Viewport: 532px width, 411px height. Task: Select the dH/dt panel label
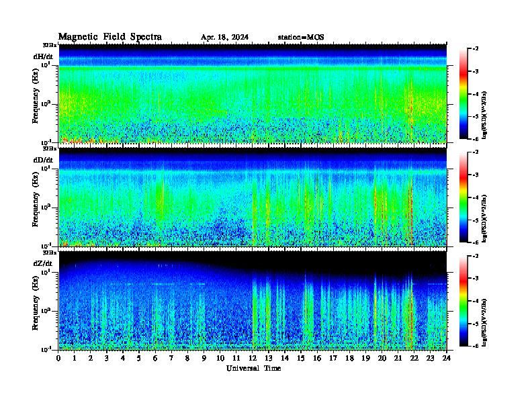pos(43,56)
